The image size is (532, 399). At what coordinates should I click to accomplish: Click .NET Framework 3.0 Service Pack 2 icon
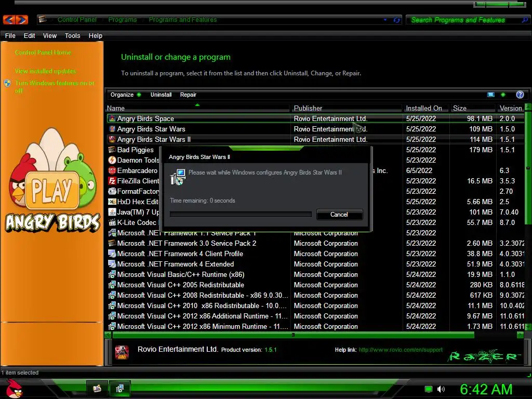pos(112,243)
